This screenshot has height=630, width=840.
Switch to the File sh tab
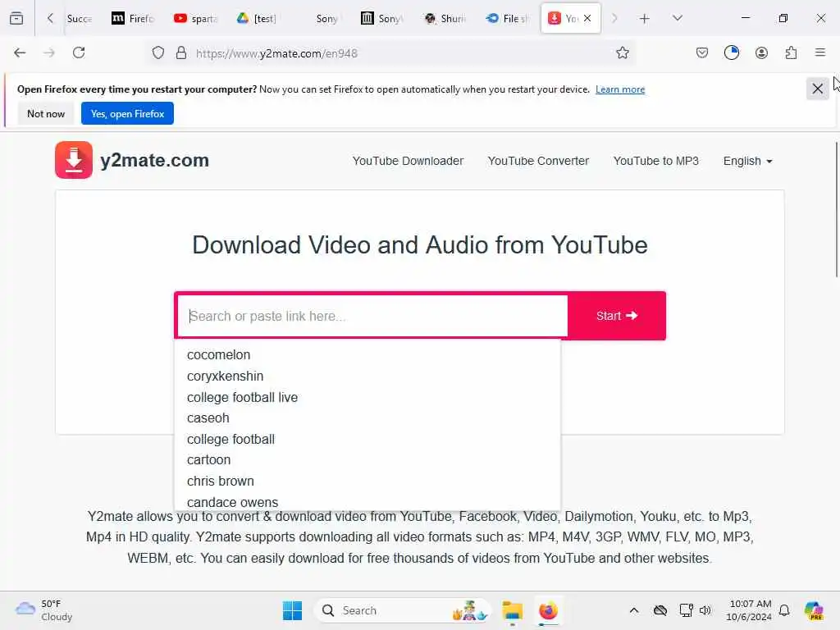[507, 19]
